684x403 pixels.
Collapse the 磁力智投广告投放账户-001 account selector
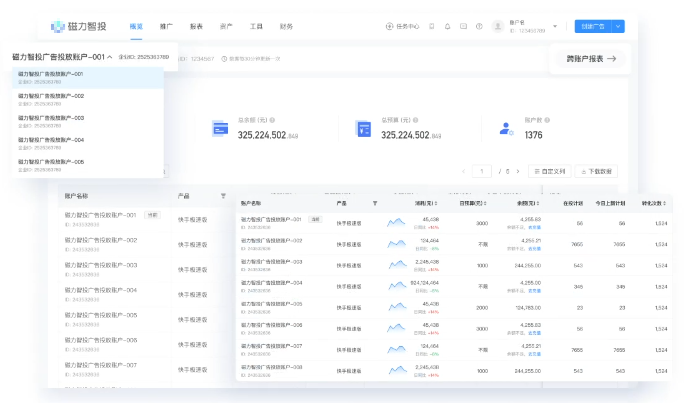(109, 57)
